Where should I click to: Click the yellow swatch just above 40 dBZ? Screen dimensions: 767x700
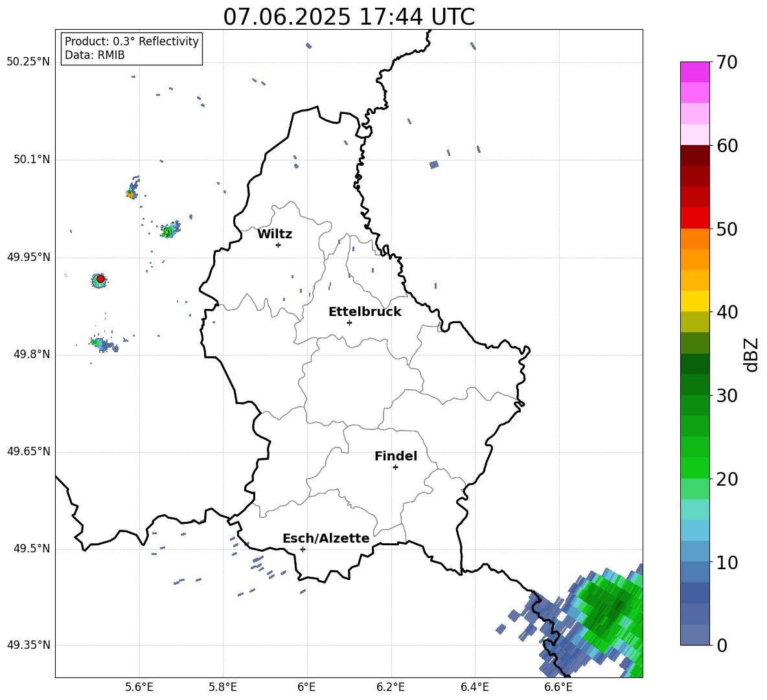click(694, 301)
